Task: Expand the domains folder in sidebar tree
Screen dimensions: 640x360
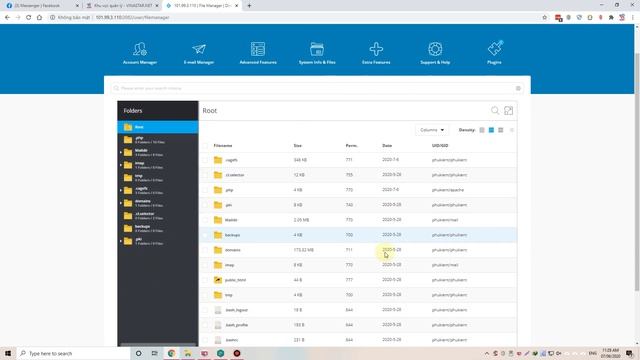Action: pos(121,203)
